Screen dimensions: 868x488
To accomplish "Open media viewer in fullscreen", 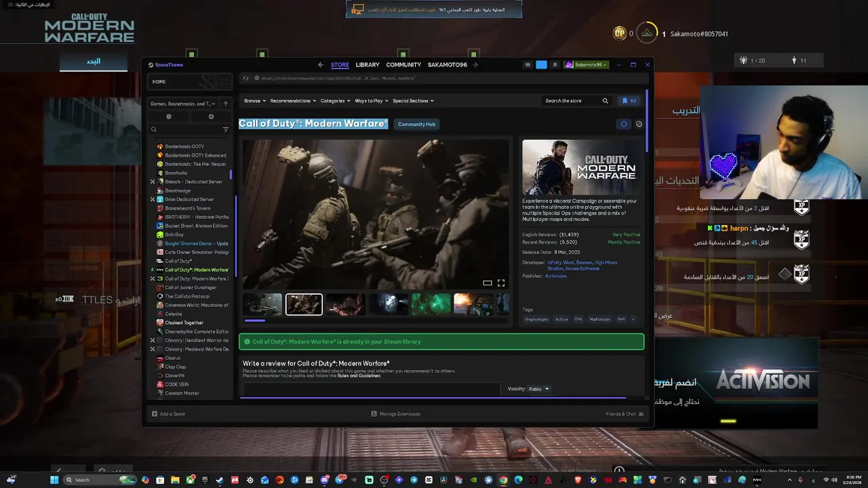I will pyautogui.click(x=501, y=283).
